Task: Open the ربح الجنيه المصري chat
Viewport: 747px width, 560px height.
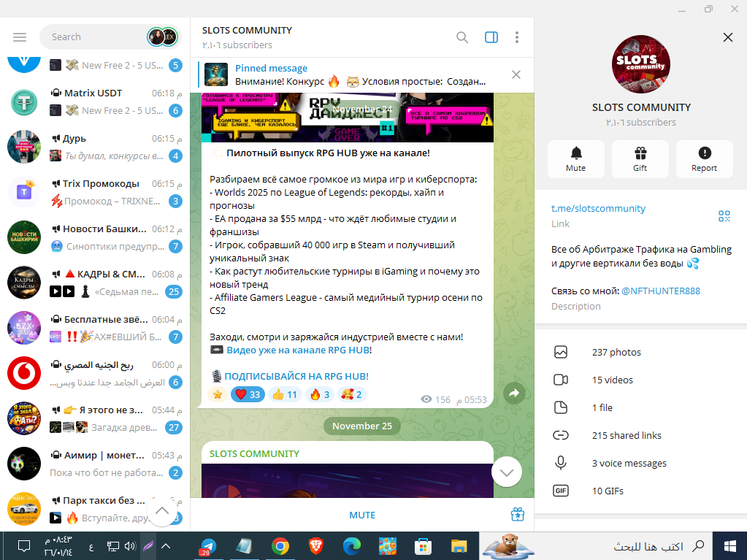Action: (x=95, y=373)
